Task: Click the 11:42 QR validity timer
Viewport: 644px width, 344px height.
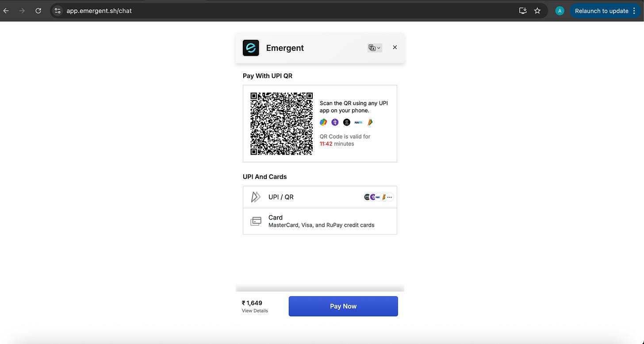Action: (x=326, y=144)
